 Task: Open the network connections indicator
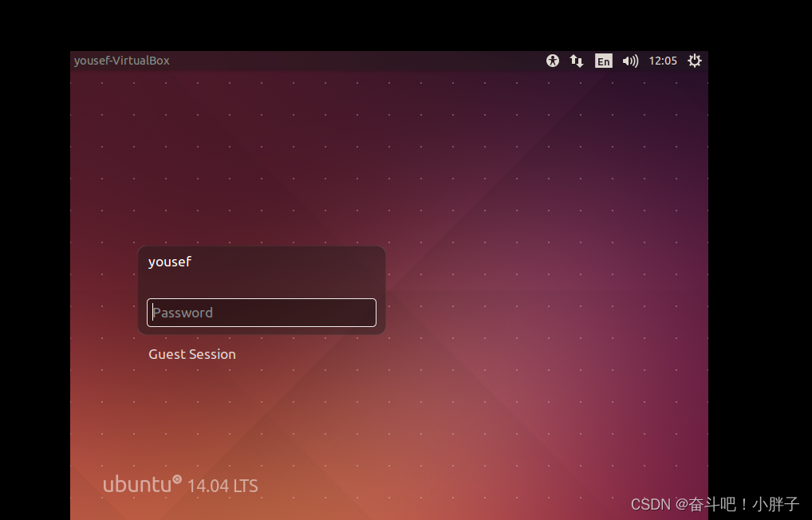(577, 61)
